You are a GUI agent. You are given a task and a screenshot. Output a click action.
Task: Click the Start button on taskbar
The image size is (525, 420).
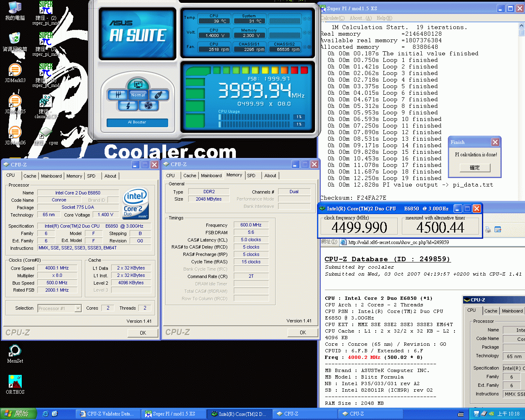[x=18, y=414]
